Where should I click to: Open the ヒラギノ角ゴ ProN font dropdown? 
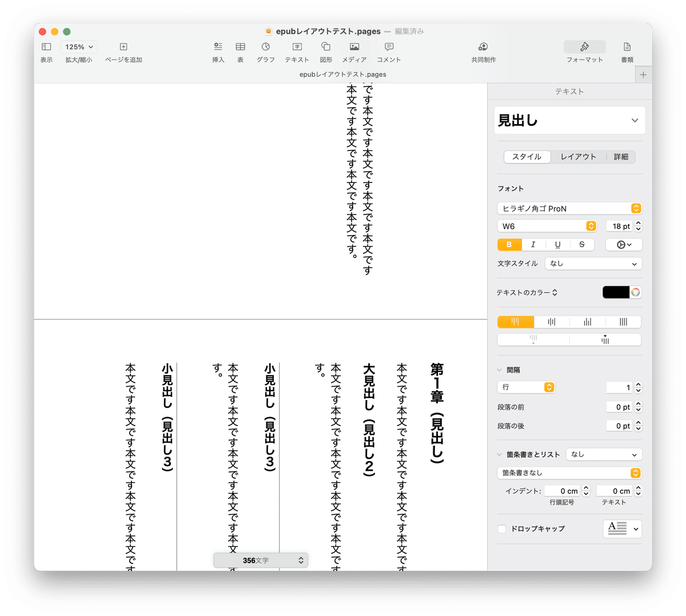coord(569,208)
